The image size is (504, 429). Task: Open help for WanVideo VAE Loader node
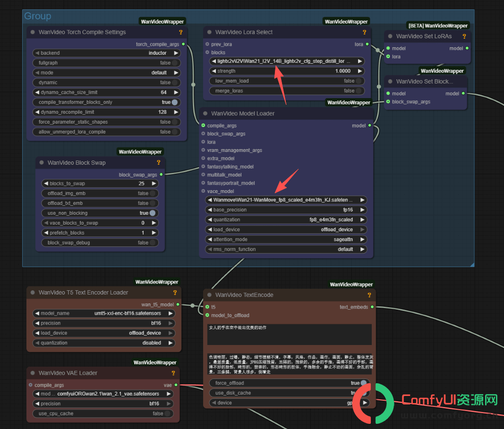coord(173,373)
